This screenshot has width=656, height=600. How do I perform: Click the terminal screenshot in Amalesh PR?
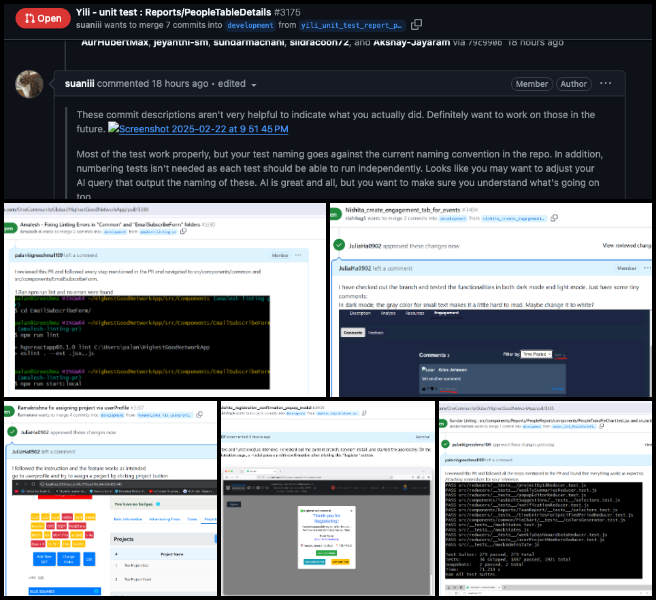(x=142, y=342)
